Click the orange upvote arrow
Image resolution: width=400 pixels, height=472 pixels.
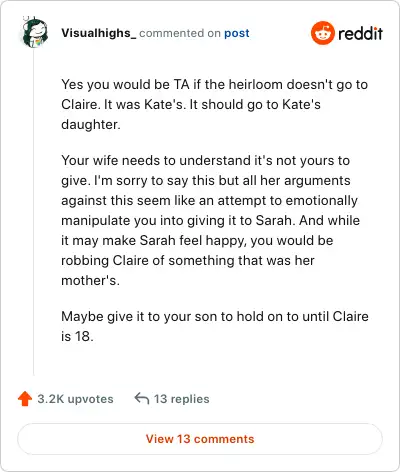[x=25, y=399]
